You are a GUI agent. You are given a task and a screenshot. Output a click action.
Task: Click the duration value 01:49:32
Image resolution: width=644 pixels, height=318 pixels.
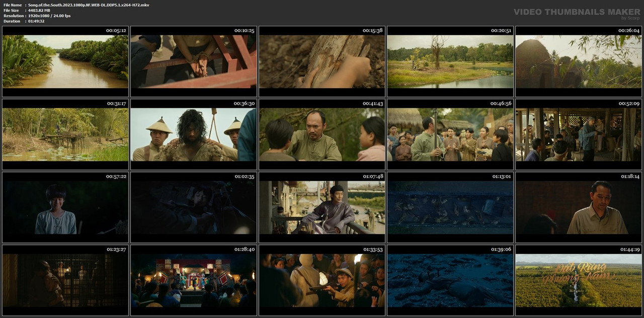point(36,21)
